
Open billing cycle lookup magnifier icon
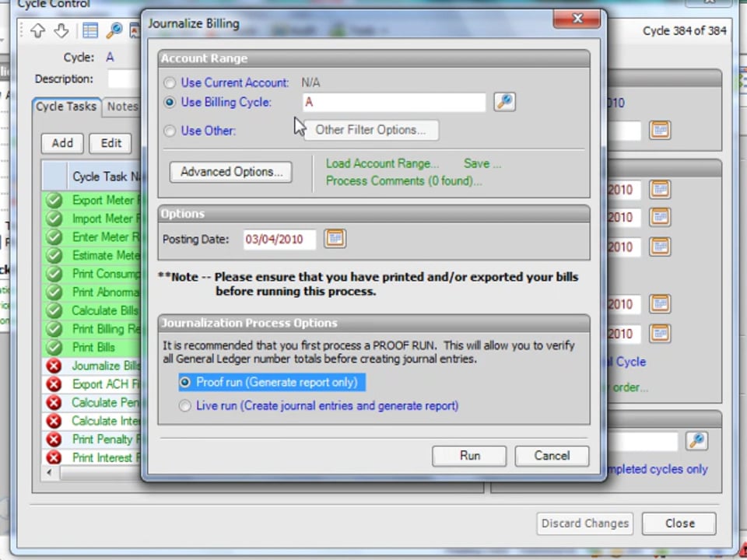coord(504,102)
